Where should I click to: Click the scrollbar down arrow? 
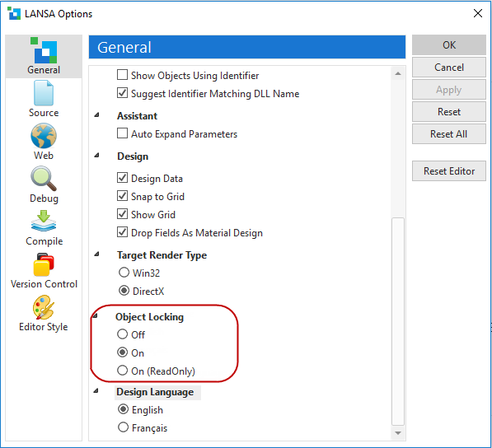click(x=398, y=433)
